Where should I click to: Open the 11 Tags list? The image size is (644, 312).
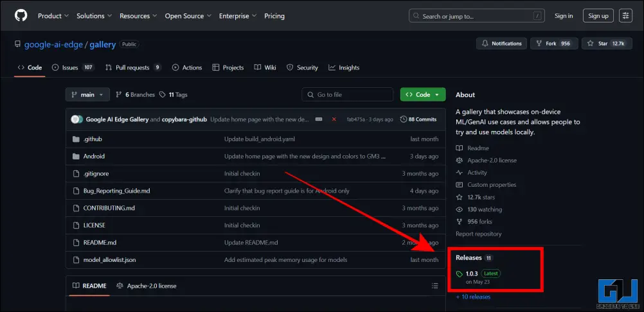pyautogui.click(x=174, y=94)
